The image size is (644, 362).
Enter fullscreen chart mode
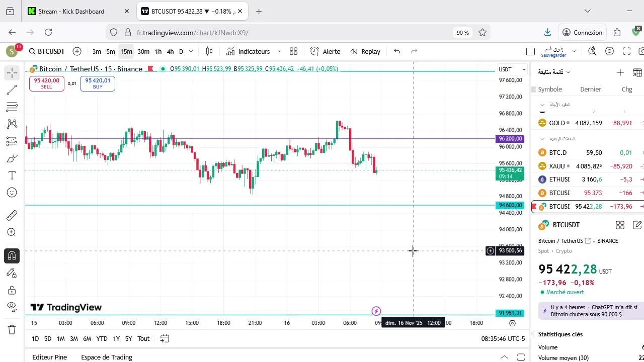tap(626, 51)
